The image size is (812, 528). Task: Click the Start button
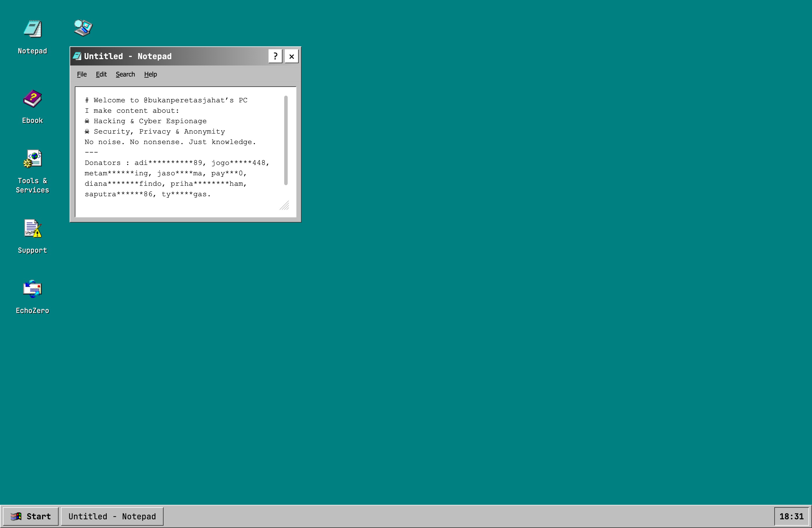click(x=31, y=516)
